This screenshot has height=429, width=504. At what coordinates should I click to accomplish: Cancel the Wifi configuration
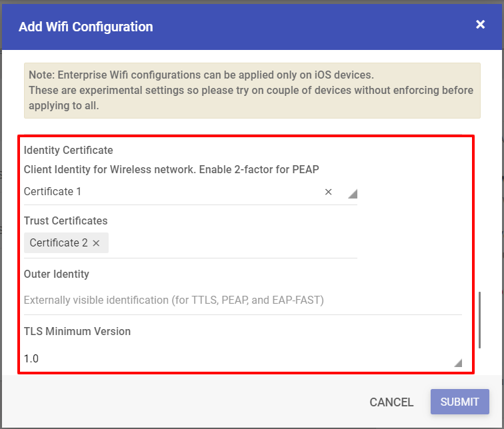[x=391, y=402]
